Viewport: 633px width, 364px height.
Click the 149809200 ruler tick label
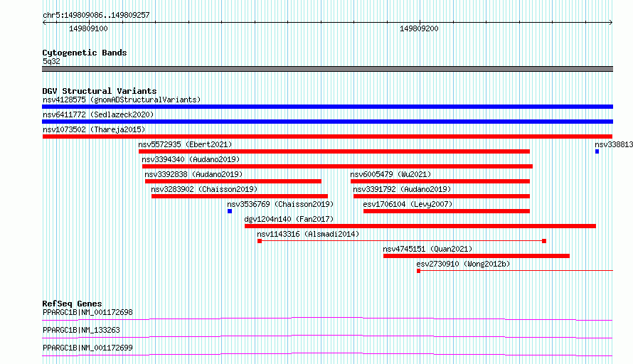coord(419,28)
